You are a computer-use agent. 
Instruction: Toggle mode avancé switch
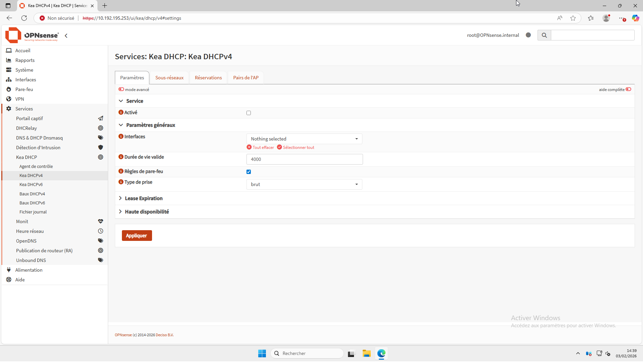[x=121, y=89]
